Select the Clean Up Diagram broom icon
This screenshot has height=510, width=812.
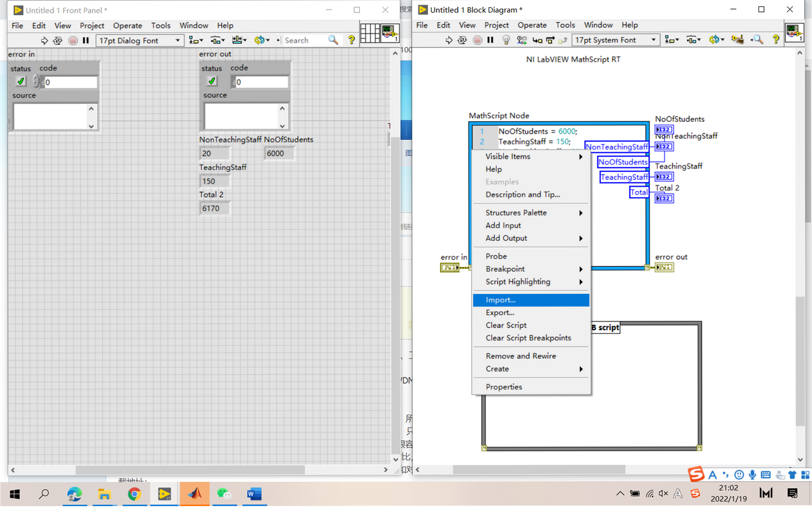click(x=739, y=39)
